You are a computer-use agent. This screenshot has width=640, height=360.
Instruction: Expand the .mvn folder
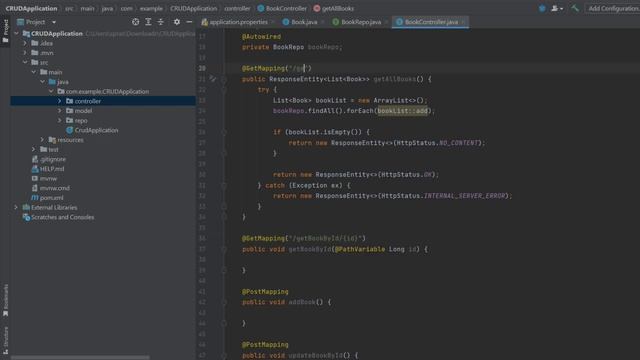pos(25,53)
